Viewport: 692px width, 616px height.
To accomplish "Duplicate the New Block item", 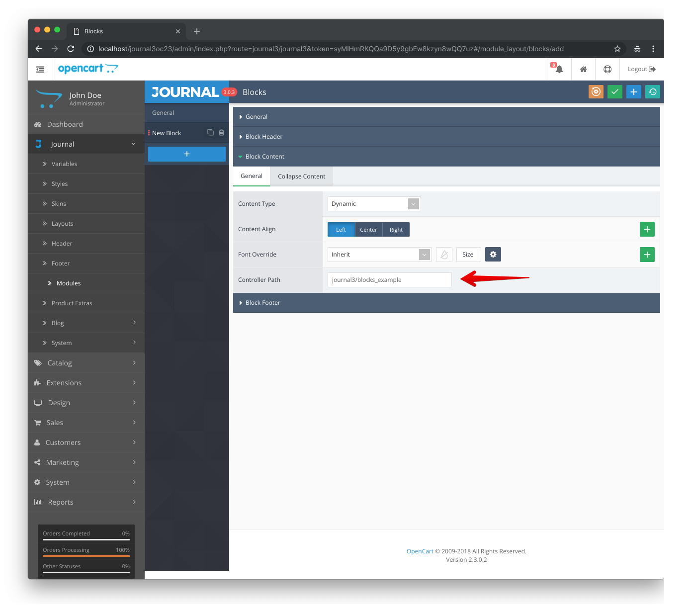I will (210, 133).
